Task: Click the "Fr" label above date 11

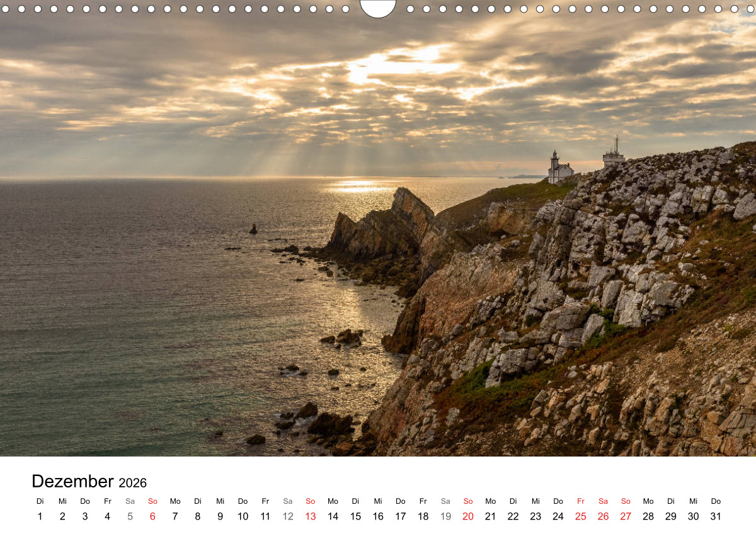Action: pos(265,501)
